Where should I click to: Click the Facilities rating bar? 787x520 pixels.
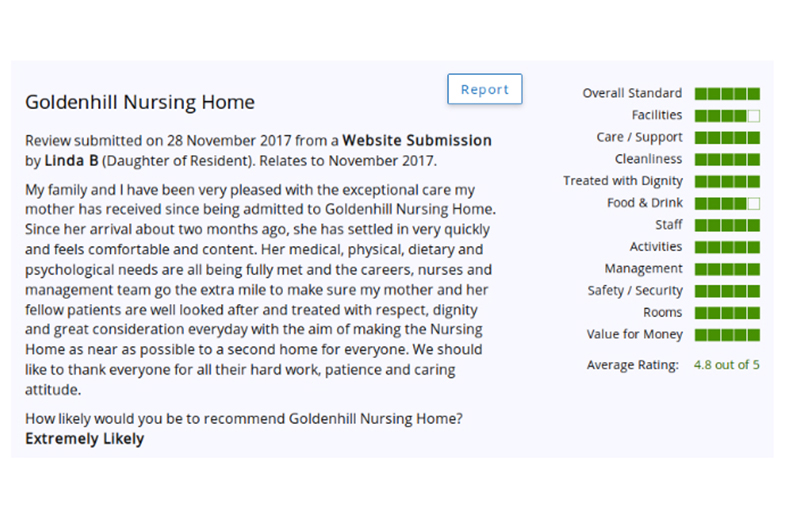(x=727, y=116)
